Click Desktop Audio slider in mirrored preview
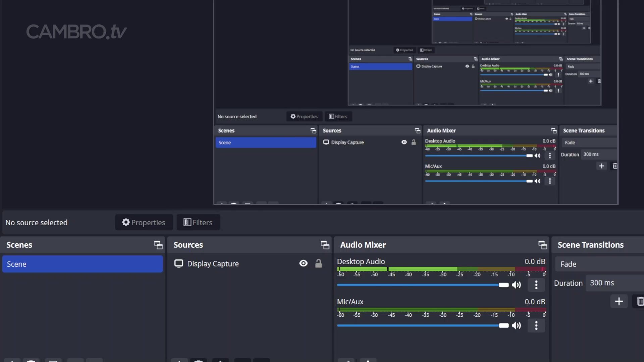Viewport: 644px width, 362px height. [x=479, y=156]
